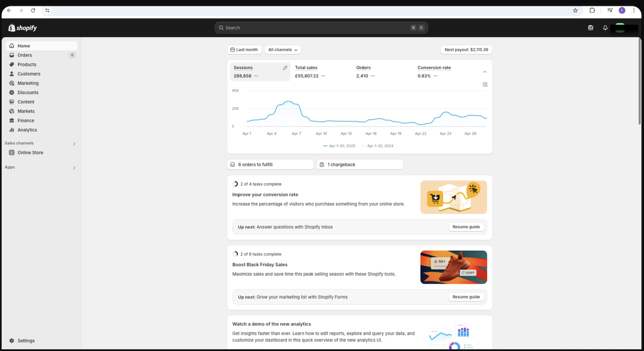
Task: Open the store inbox icon in header
Action: [x=590, y=28]
